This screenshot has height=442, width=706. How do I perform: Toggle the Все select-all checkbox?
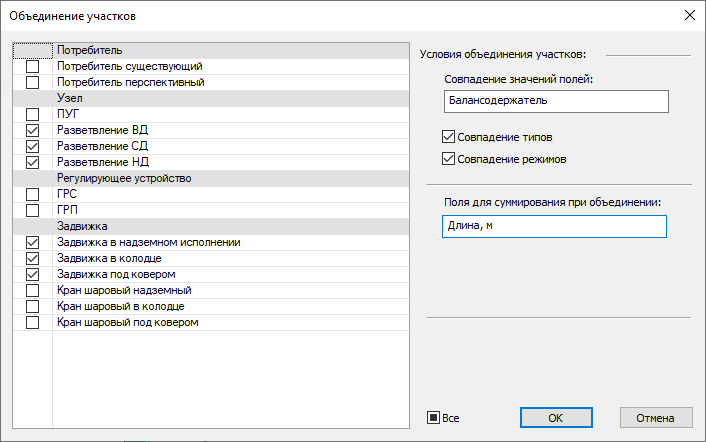coord(434,418)
